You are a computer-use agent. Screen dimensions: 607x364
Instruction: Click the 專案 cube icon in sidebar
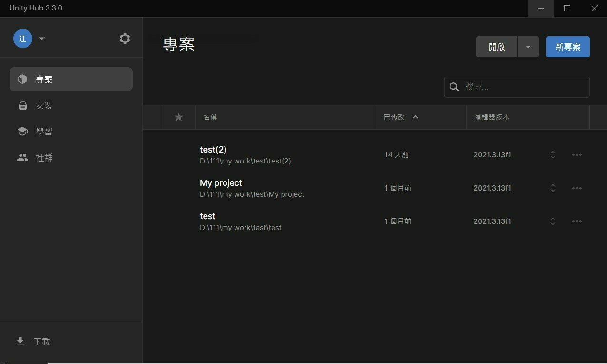click(22, 79)
